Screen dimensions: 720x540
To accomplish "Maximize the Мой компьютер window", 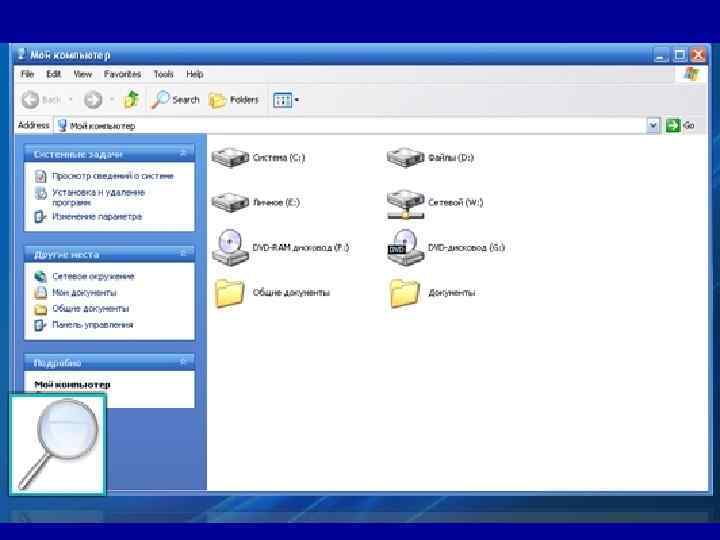I will click(x=680, y=56).
